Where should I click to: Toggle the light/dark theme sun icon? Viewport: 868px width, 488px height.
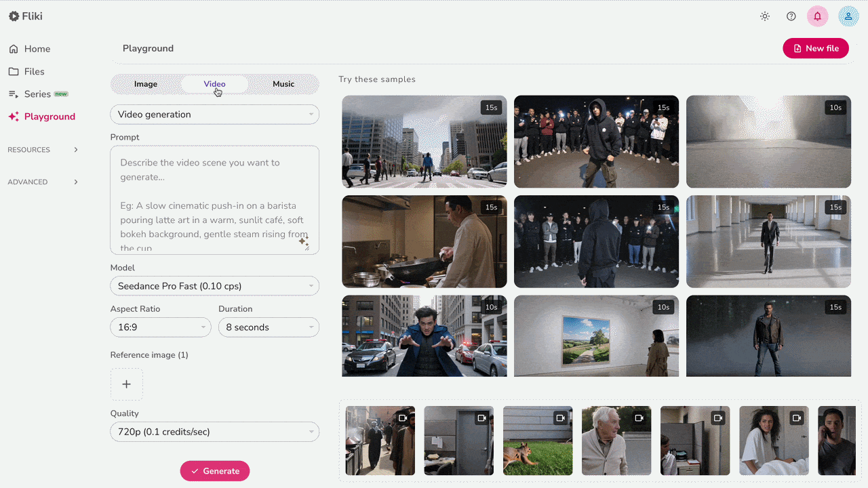765,16
